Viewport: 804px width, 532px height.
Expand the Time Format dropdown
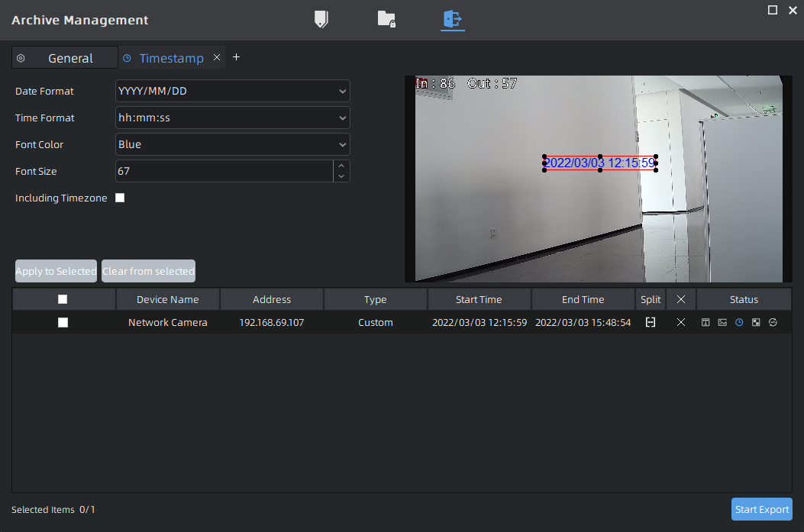[232, 118]
